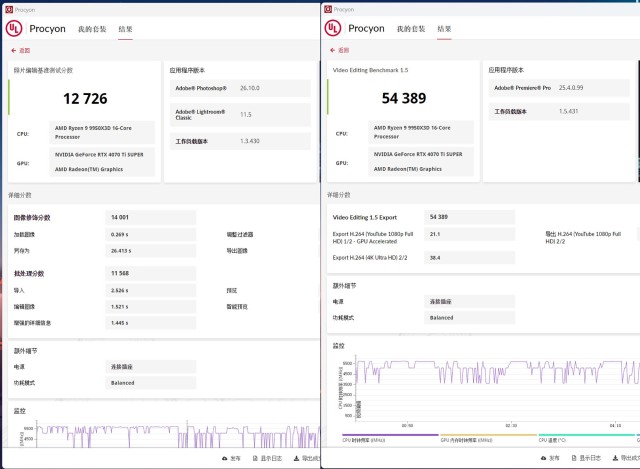Click the GPU memory clock legend bar
Viewport: 640px width, 469px height.
pos(488,435)
